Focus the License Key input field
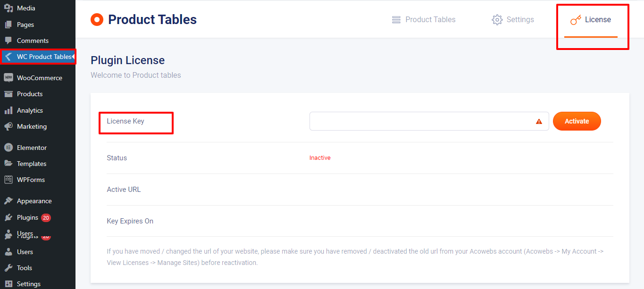Screen dimensions: 644x289 [429, 121]
